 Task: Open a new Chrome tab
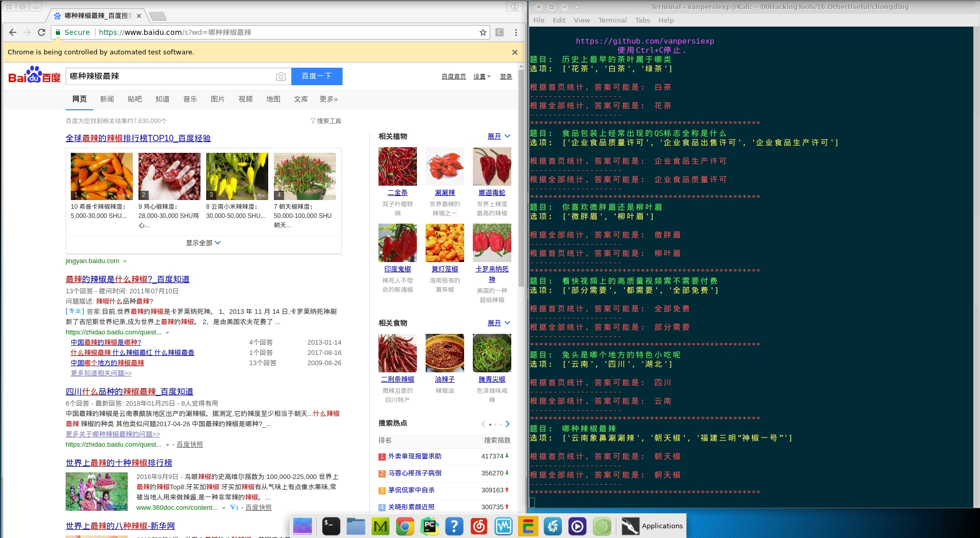[157, 16]
